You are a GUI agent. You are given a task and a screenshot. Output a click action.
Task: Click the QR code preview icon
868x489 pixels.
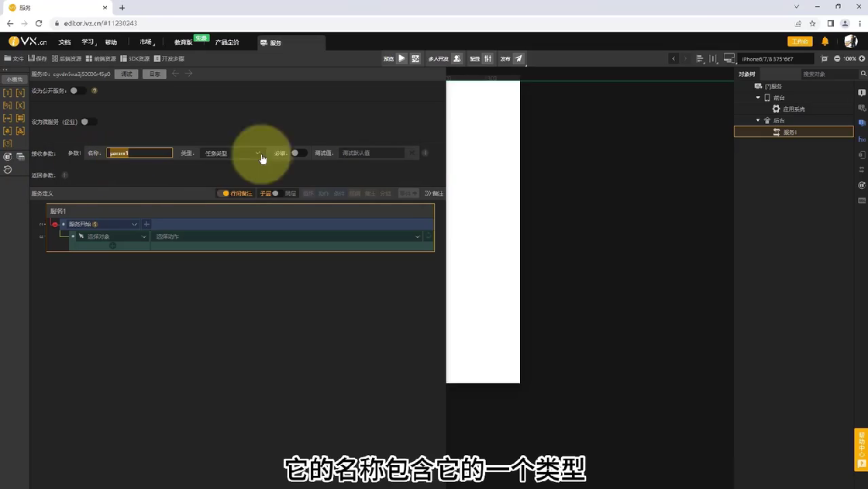[x=415, y=58]
